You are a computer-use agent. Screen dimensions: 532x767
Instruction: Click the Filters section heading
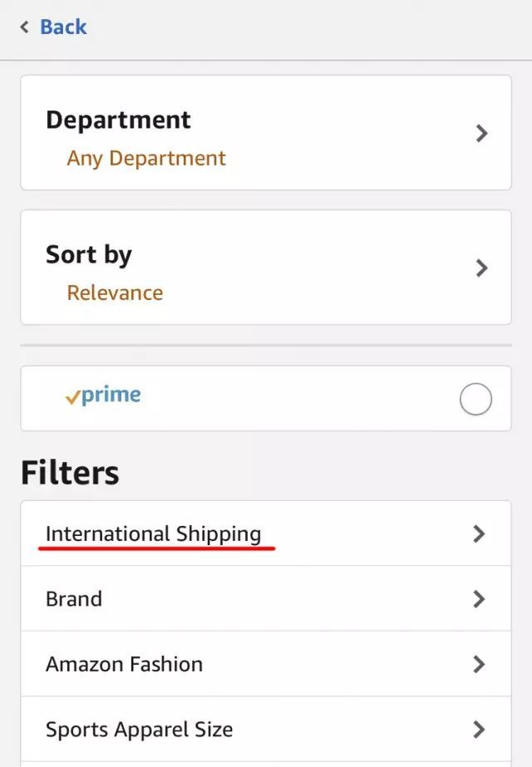pyautogui.click(x=70, y=473)
